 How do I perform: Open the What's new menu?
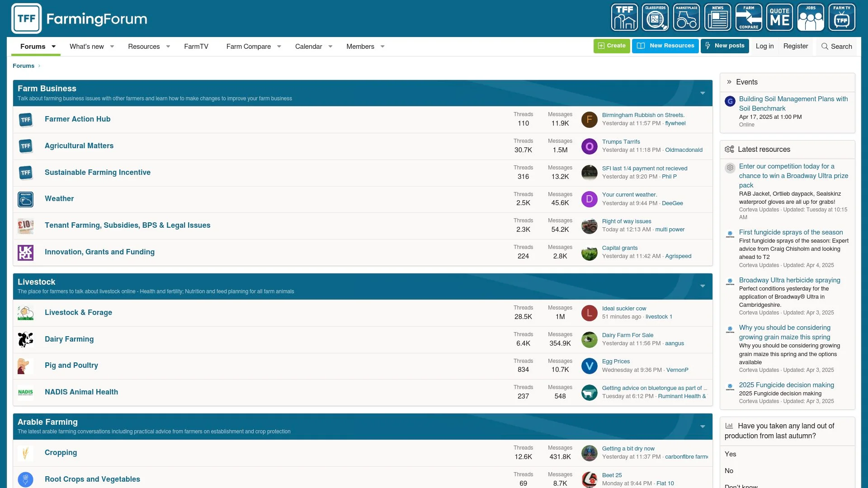(x=87, y=47)
